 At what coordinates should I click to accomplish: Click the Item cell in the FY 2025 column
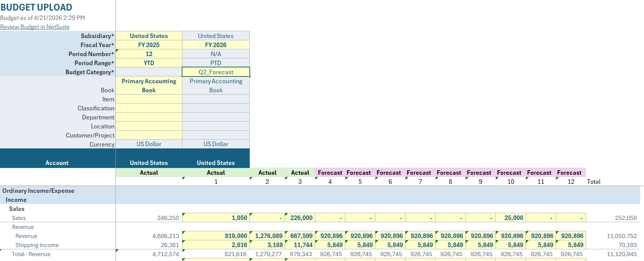pos(149,99)
